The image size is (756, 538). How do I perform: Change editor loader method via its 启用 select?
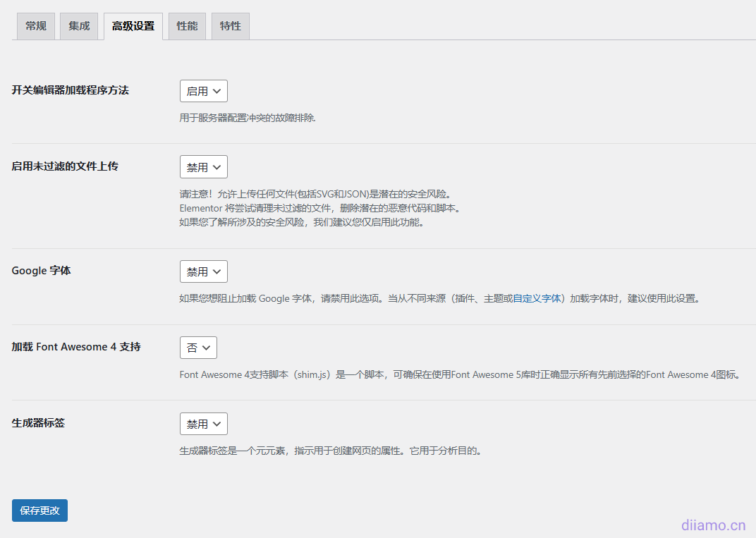pos(203,91)
